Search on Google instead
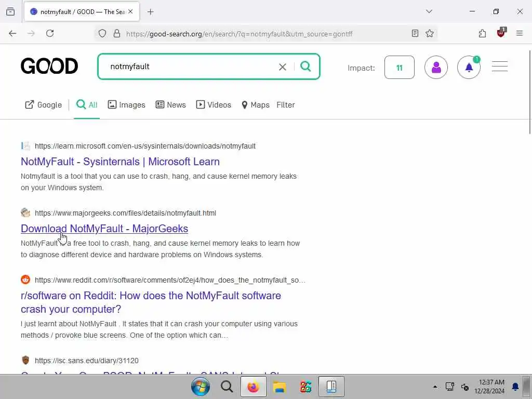This screenshot has height=399, width=532. [44, 105]
